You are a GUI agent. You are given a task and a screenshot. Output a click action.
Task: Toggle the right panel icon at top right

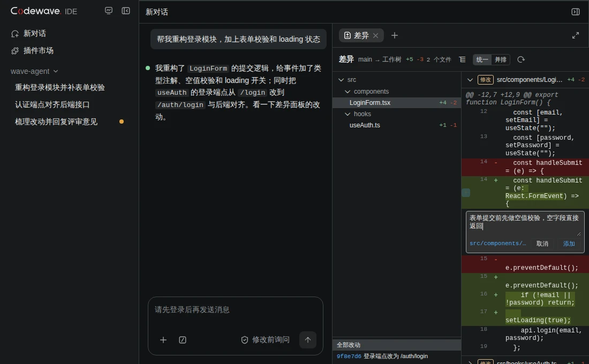[x=576, y=12]
